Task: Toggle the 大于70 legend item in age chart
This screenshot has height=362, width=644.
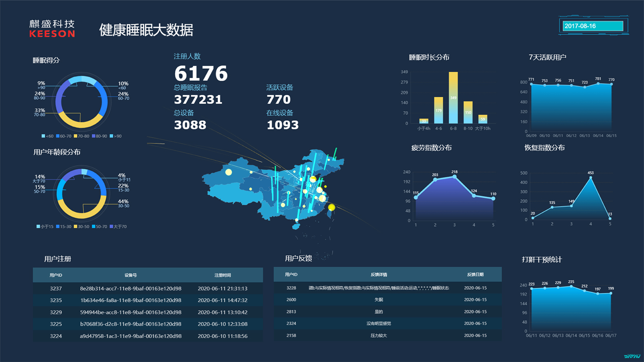Action: click(x=118, y=227)
